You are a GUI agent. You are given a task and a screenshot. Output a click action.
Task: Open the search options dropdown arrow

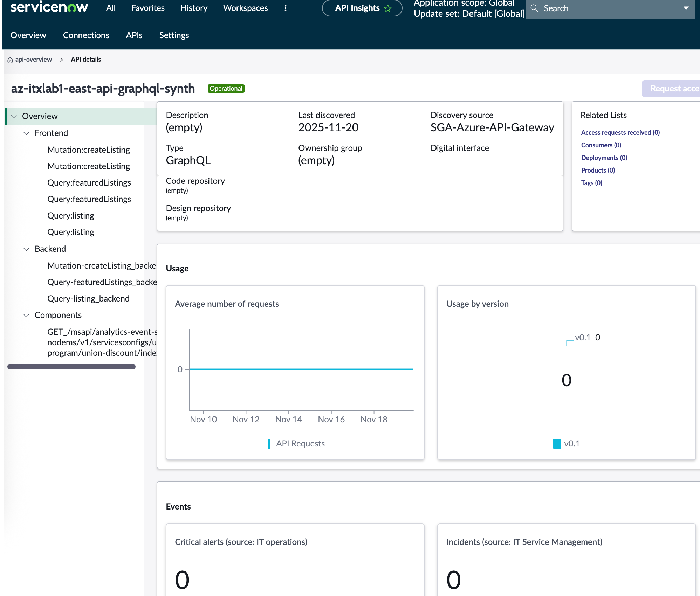coord(686,8)
